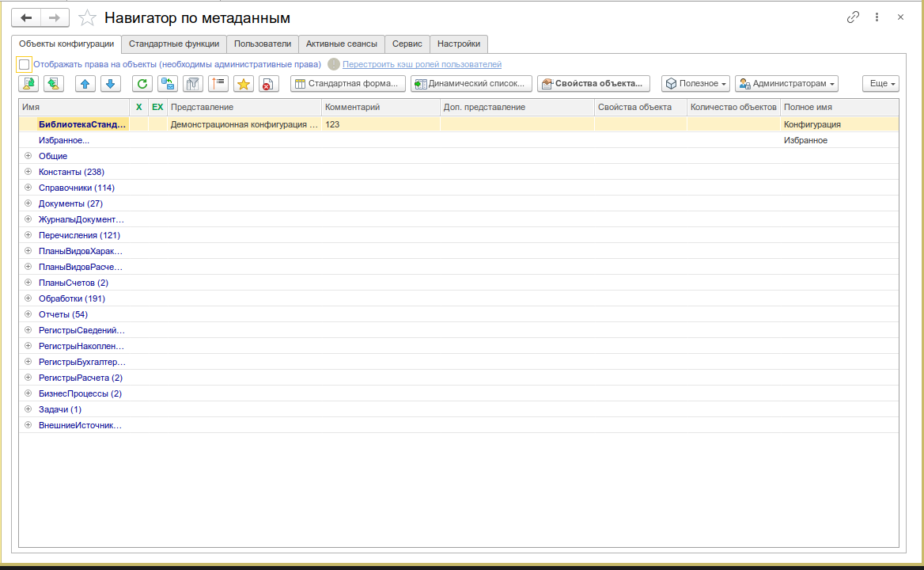Click the Количество объектов column header
This screenshot has height=570, width=924.
[733, 108]
